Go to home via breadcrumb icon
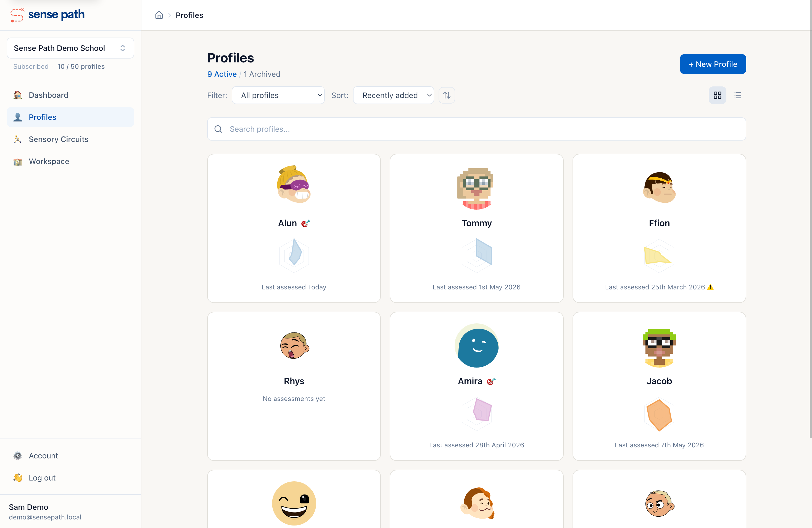The height and width of the screenshot is (528, 812). pos(159,15)
